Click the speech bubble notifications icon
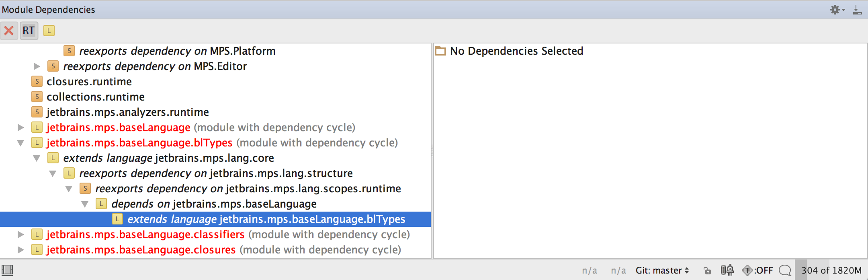Viewport: 868px width, 280px height. coord(784,270)
